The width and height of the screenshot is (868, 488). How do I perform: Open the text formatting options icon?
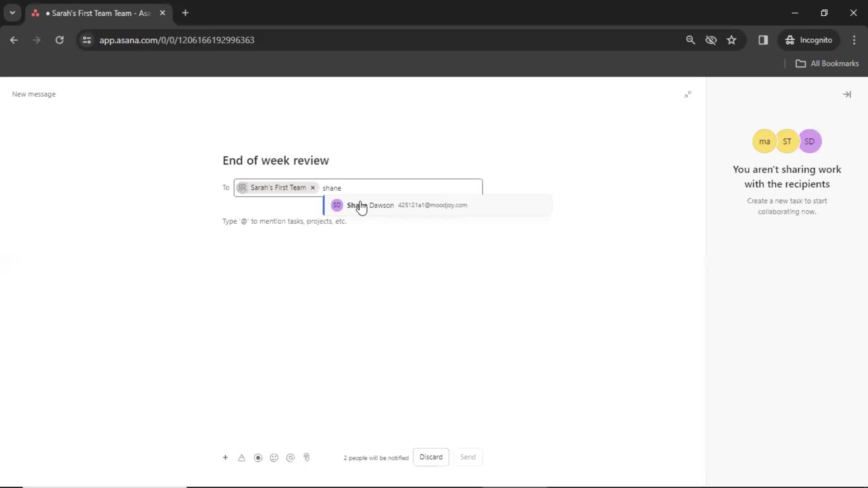(241, 458)
